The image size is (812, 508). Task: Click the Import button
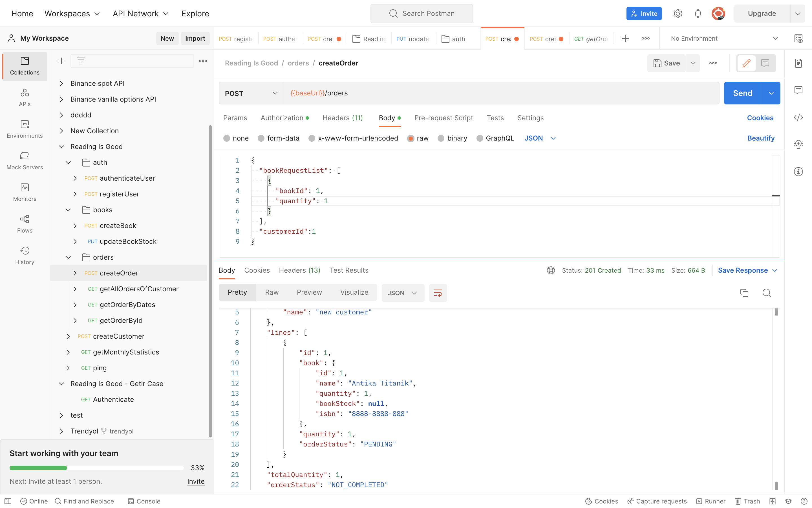[195, 38]
